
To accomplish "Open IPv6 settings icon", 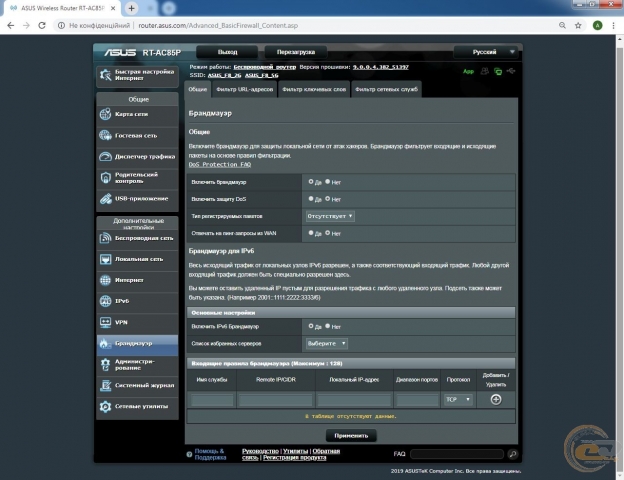I will coord(105,301).
